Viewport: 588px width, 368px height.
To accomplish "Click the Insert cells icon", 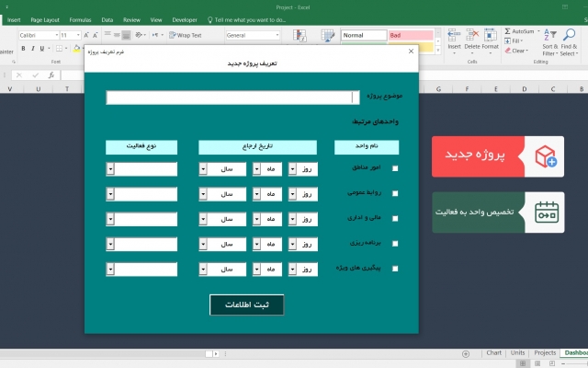I will [454, 35].
